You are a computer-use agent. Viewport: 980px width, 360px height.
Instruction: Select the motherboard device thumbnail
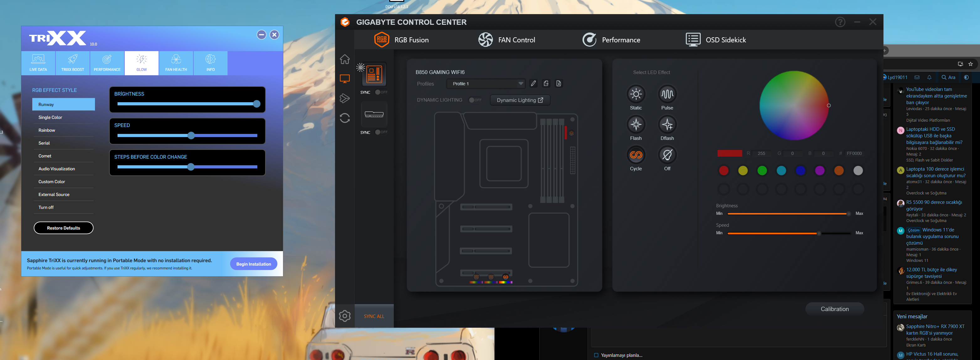coord(374,74)
